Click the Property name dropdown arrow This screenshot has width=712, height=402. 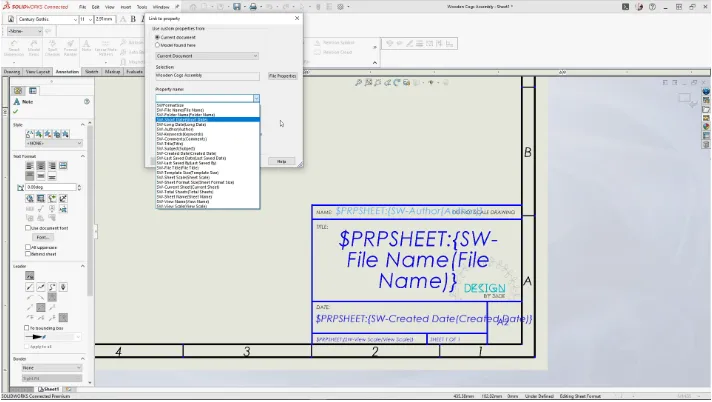click(256, 99)
